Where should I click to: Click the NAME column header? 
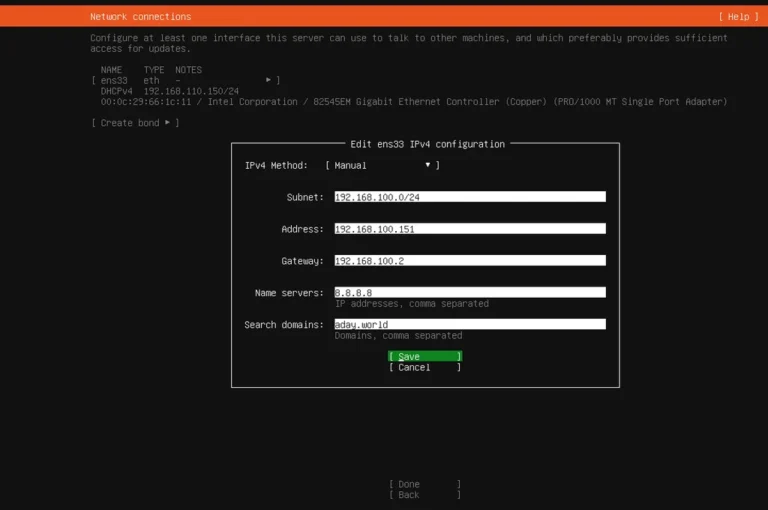[111, 70]
